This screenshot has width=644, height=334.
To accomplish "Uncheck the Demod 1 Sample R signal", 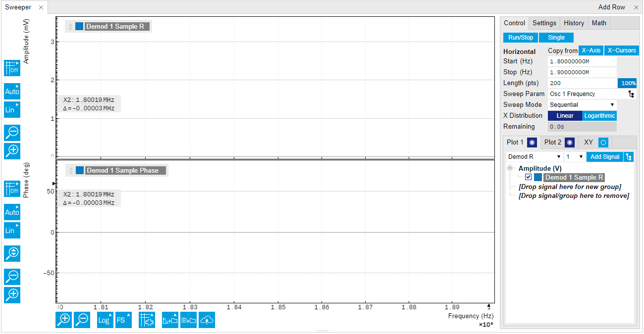I will point(529,177).
